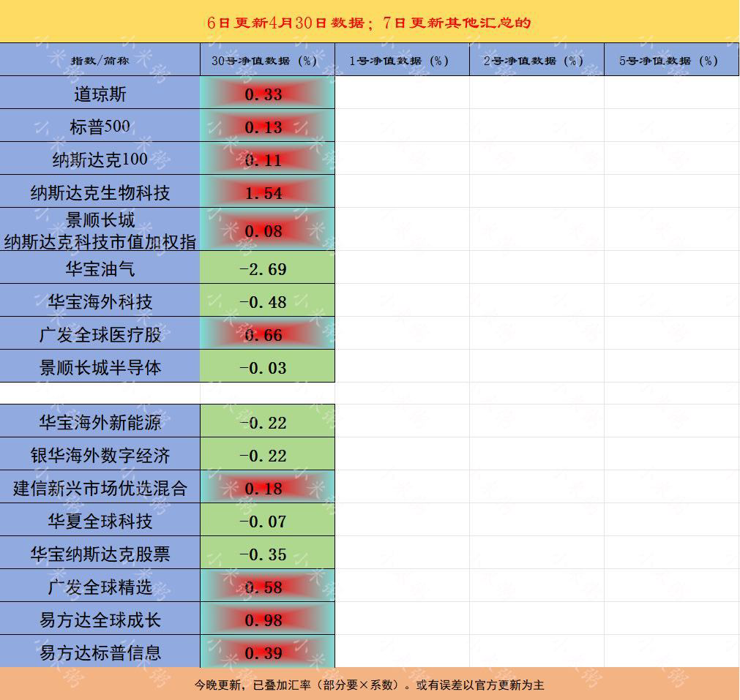
Task: Click the '华宝海外新能源' row label
Action: point(100,421)
